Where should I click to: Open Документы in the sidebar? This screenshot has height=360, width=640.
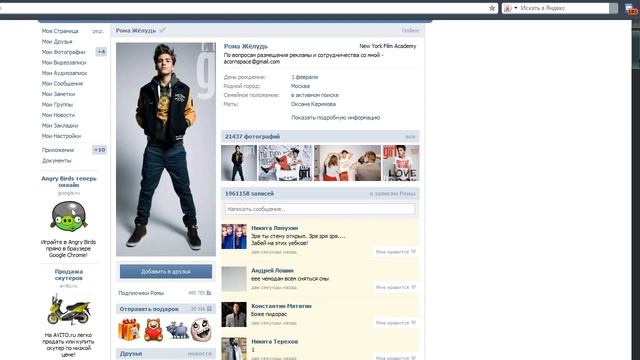(x=56, y=160)
